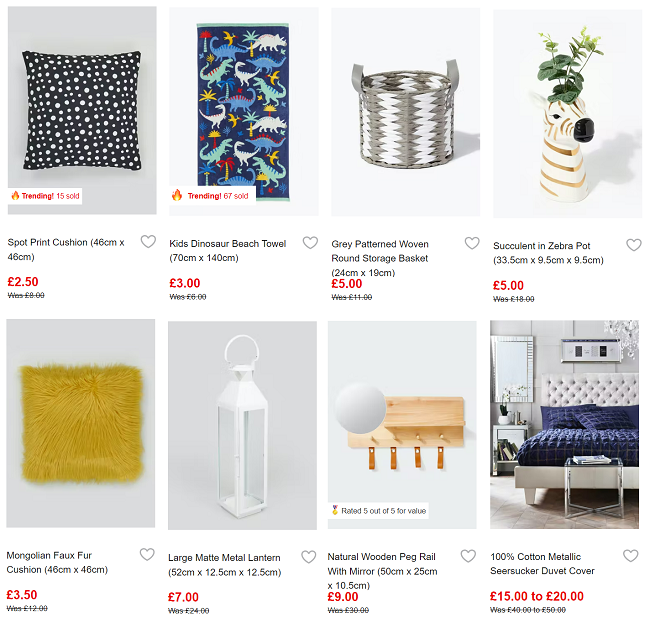
Task: Toggle wishlist heart for Mongolian Faux Fur Cushion
Action: coord(147,554)
